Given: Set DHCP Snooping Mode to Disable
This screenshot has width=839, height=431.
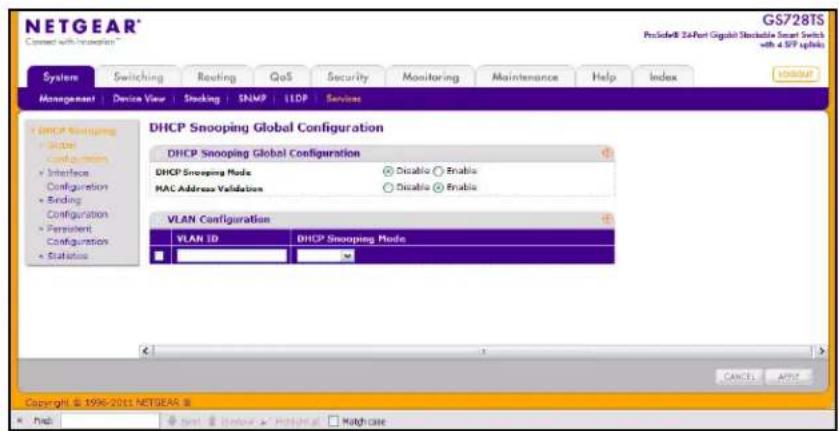Looking at the screenshot, I should 388,171.
